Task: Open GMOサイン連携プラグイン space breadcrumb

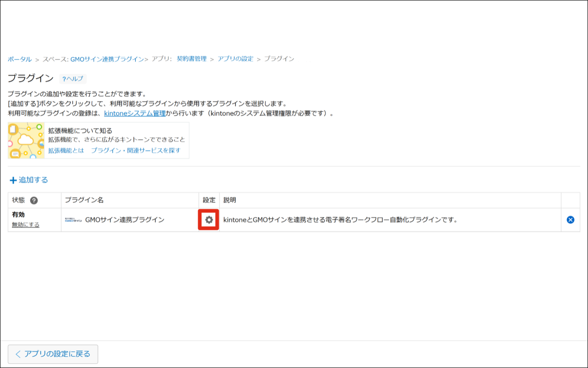Action: click(x=107, y=59)
